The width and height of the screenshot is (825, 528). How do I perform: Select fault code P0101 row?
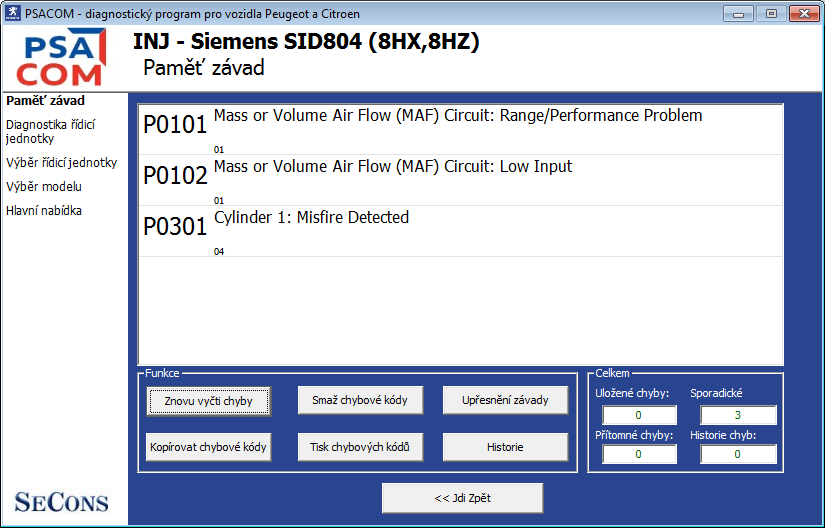pyautogui.click(x=460, y=128)
